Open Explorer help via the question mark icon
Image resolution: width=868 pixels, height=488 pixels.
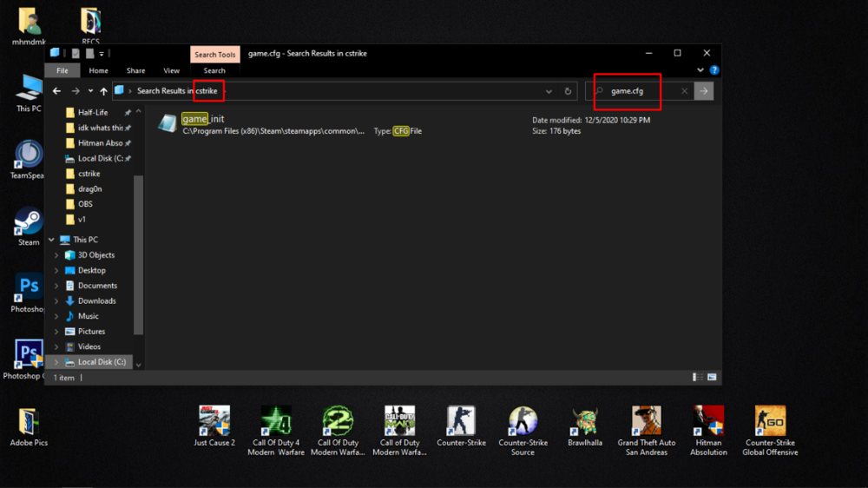pyautogui.click(x=714, y=70)
